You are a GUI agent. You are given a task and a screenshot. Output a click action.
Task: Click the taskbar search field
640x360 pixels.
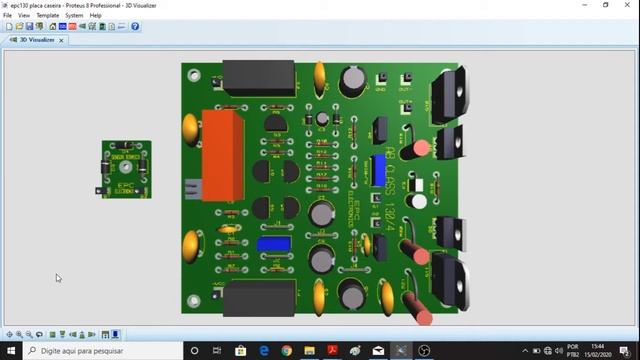[103, 351]
